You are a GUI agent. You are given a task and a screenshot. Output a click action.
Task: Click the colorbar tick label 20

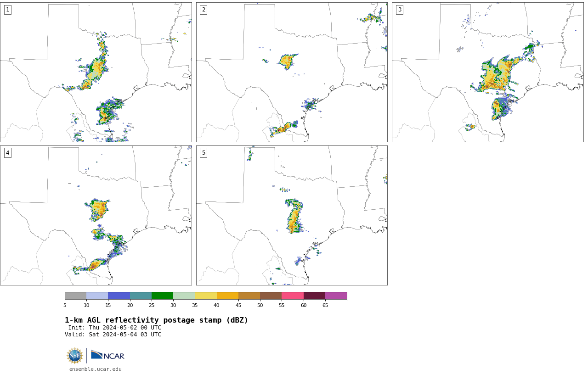(130, 305)
